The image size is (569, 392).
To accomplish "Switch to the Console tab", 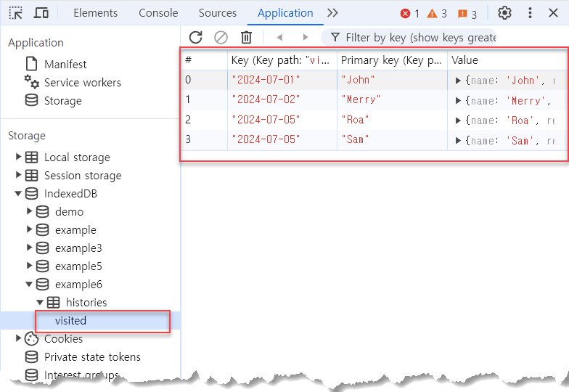I will 158,13.
